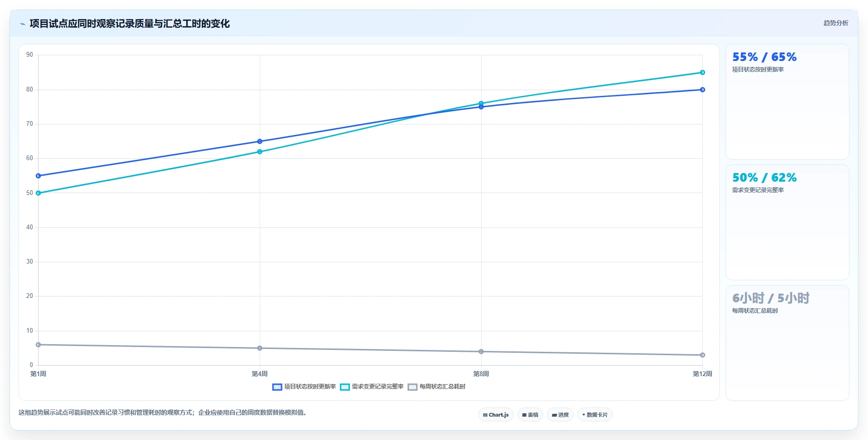Click the teal 第8周 data point at 76
The width and height of the screenshot is (868, 440).
click(481, 103)
